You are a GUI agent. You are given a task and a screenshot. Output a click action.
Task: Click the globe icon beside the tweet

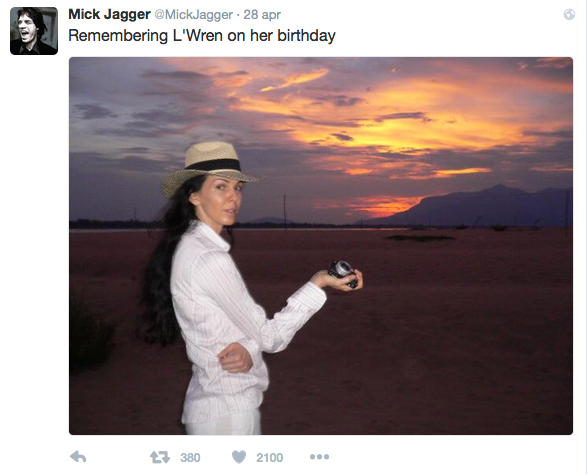click(x=569, y=15)
